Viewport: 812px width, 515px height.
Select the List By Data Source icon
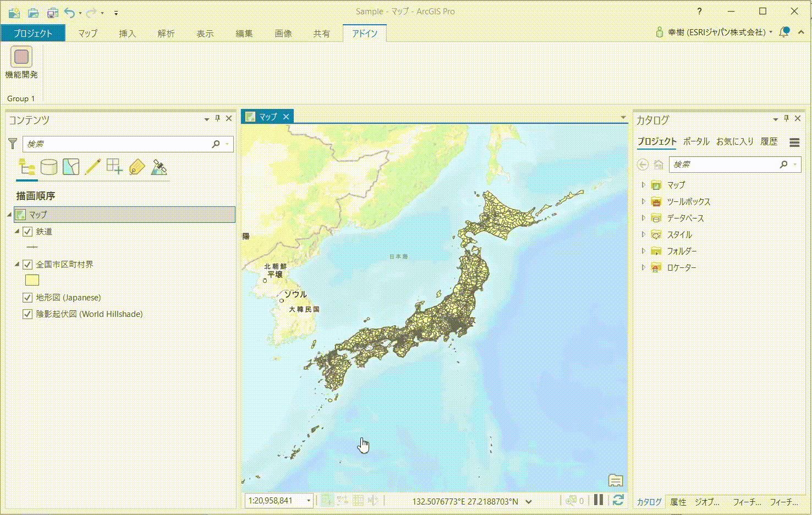point(49,167)
